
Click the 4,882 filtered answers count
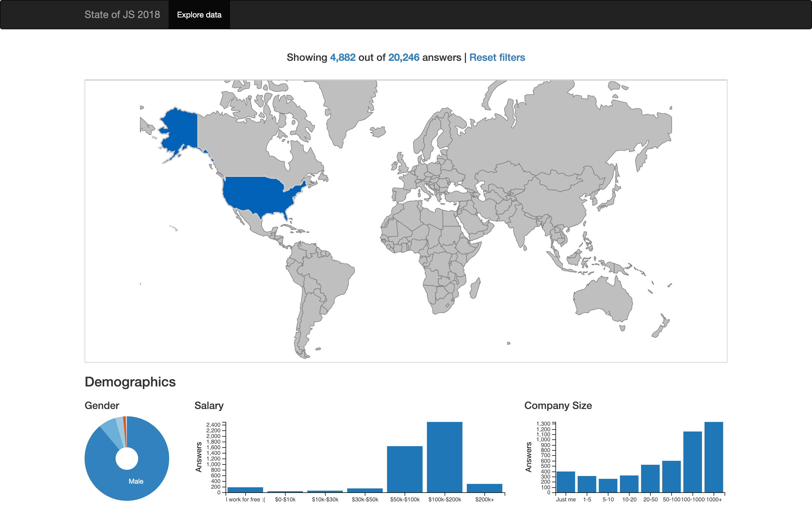point(343,57)
